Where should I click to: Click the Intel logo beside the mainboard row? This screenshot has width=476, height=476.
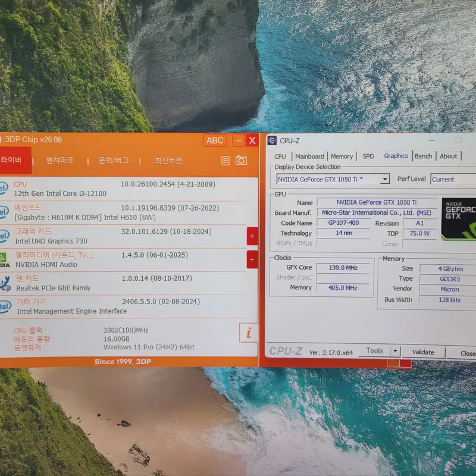pos(4,212)
